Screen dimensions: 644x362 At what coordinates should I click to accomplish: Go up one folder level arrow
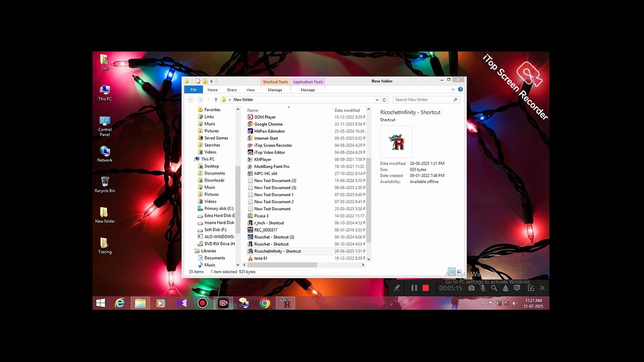point(216,100)
